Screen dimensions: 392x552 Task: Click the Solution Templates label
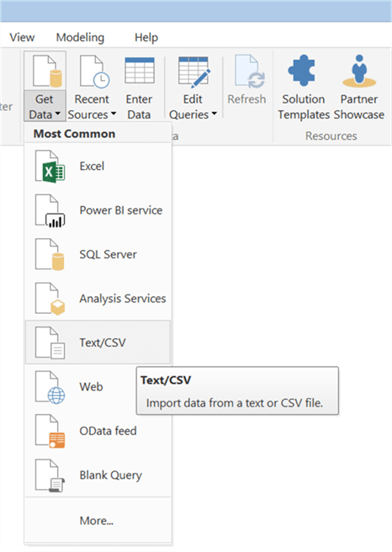coord(304,107)
